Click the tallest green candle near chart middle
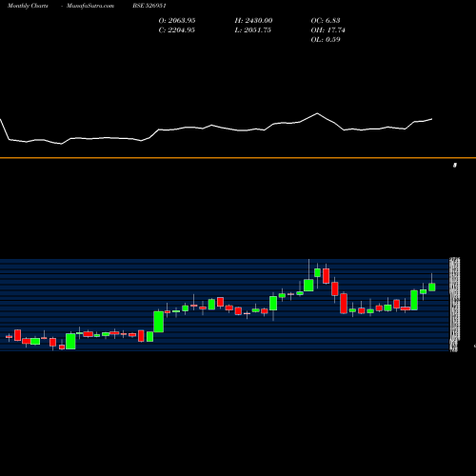476x476 pixels. pyautogui.click(x=159, y=322)
